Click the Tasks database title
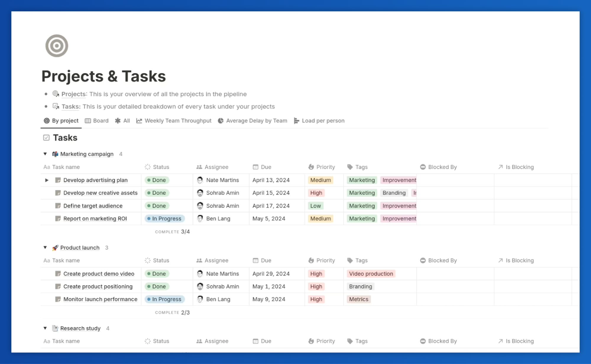591x364 pixels. 65,138
